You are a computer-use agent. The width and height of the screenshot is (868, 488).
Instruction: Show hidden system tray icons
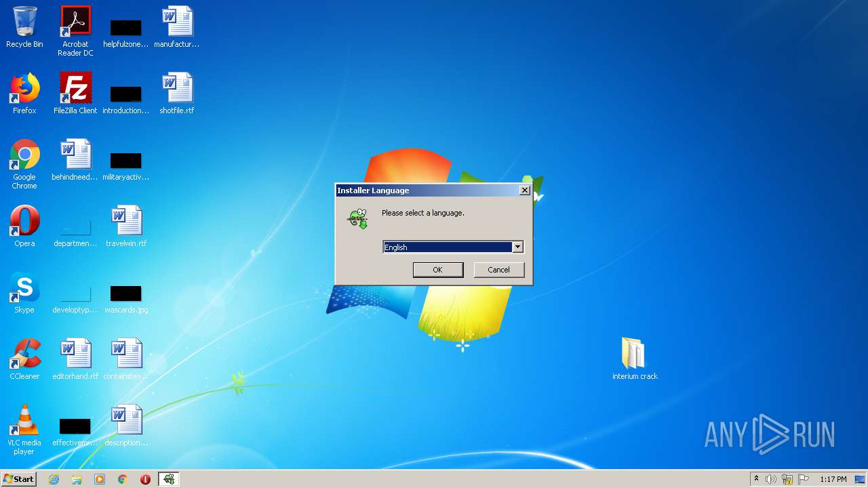pyautogui.click(x=756, y=479)
